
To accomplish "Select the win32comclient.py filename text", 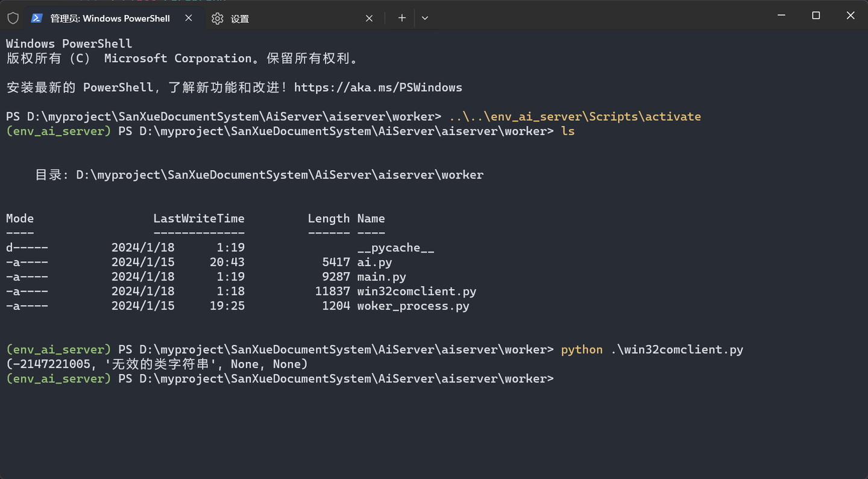I will pyautogui.click(x=417, y=291).
